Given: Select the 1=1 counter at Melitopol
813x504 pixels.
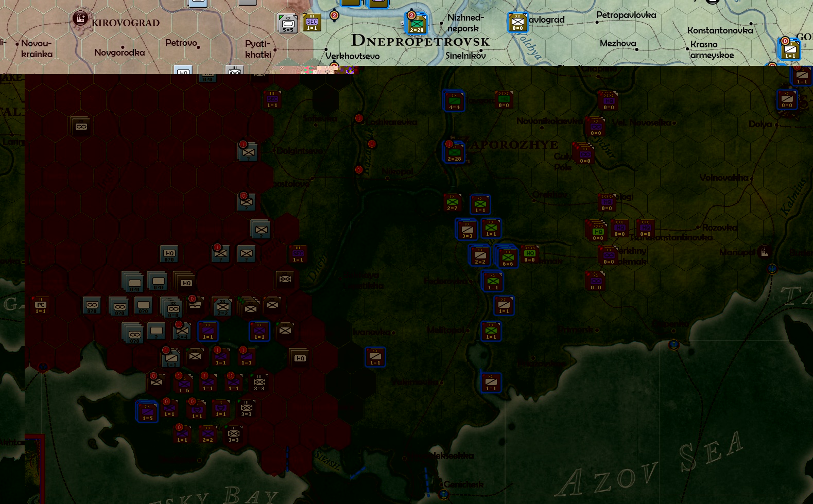Looking at the screenshot, I should 491,331.
